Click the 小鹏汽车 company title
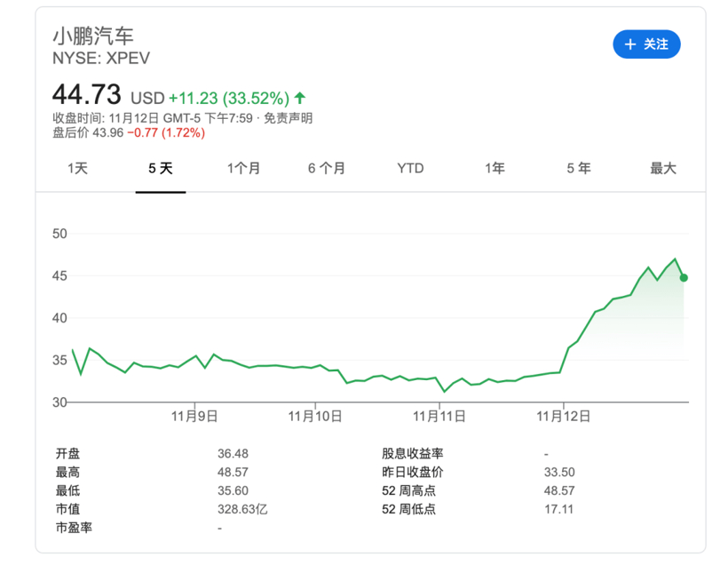Screen dimensions: 728x565 coord(93,36)
